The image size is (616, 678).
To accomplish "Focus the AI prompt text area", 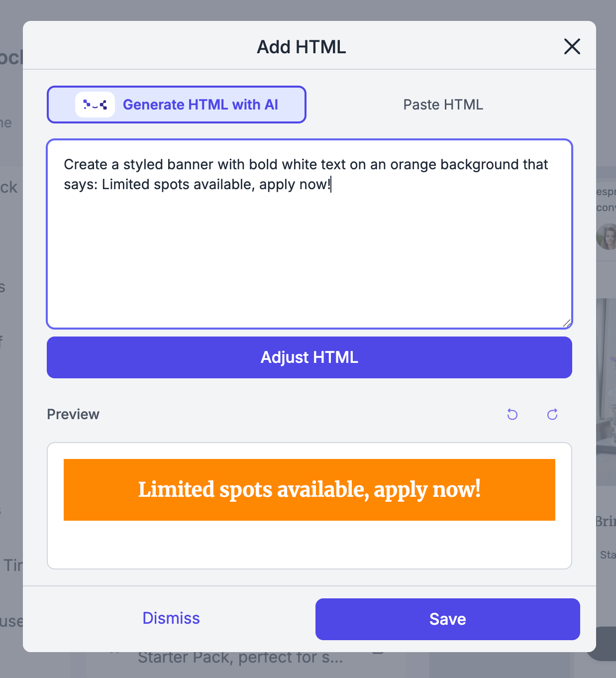I will [x=308, y=249].
